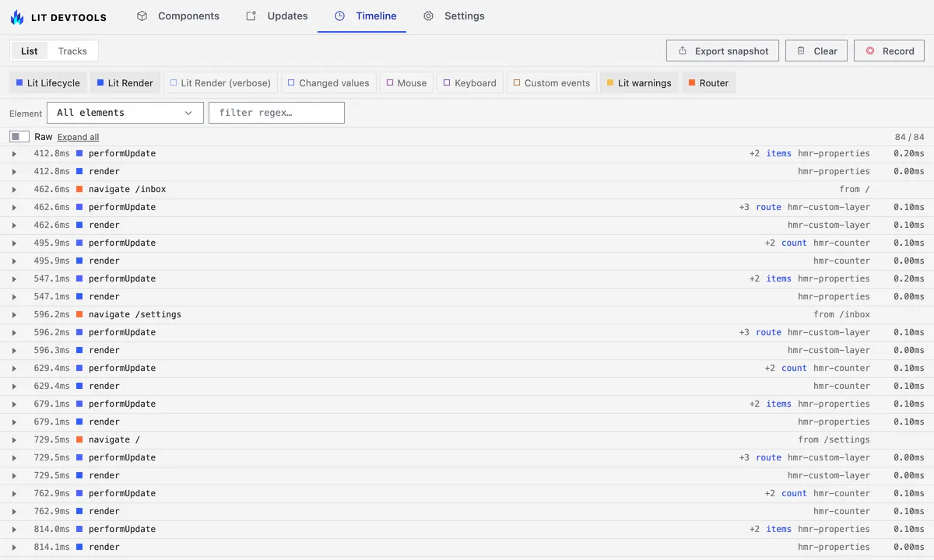Expand the navigate /settings row
Viewport: 934px width, 560px height.
click(x=14, y=314)
